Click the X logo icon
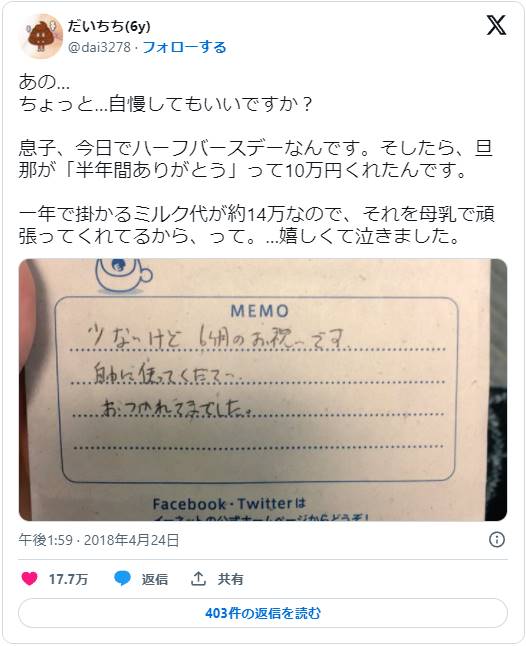This screenshot has width=526, height=646. pos(496,26)
